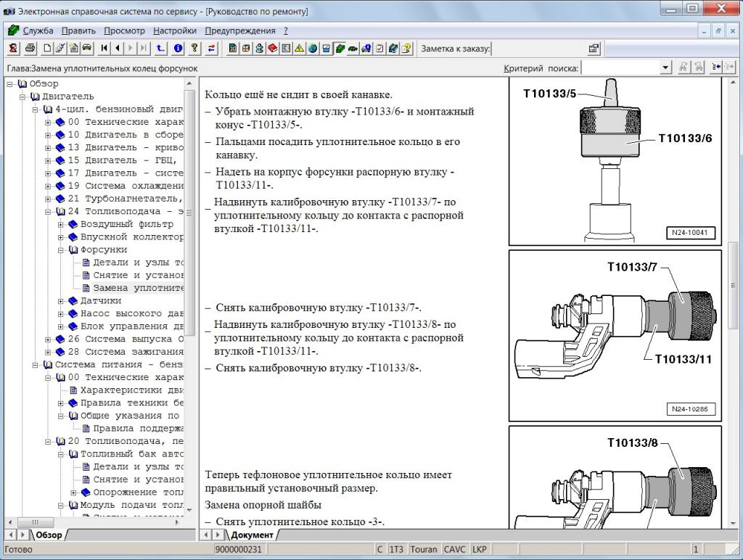This screenshot has width=743, height=560.
Task: Click the blue left-arrow list icon by search
Action: [715, 67]
